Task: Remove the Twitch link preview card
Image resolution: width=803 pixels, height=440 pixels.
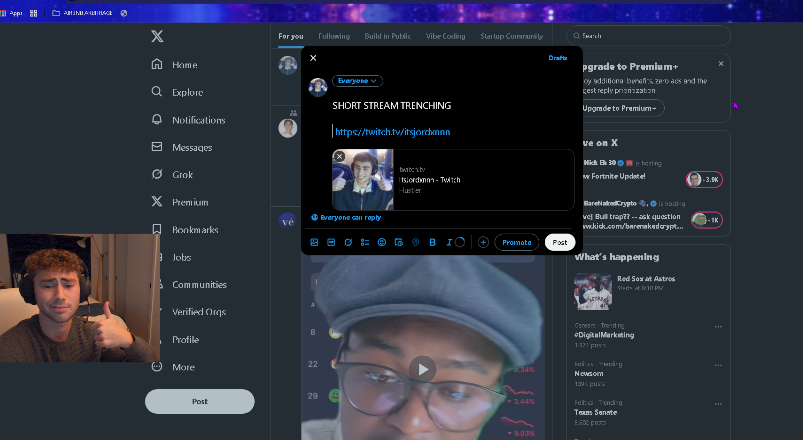Action: [x=340, y=157]
